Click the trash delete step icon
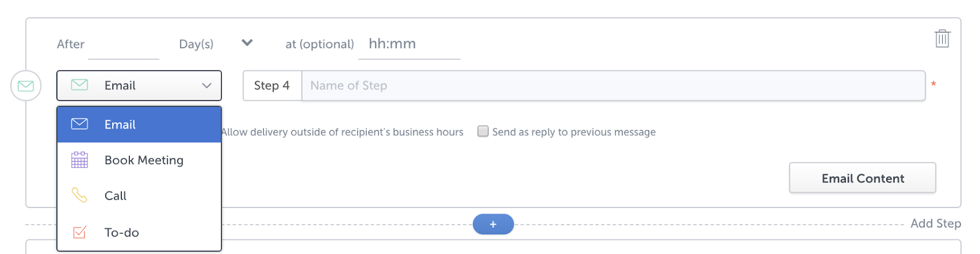Viewport: 980px width, 254px height. point(942,39)
